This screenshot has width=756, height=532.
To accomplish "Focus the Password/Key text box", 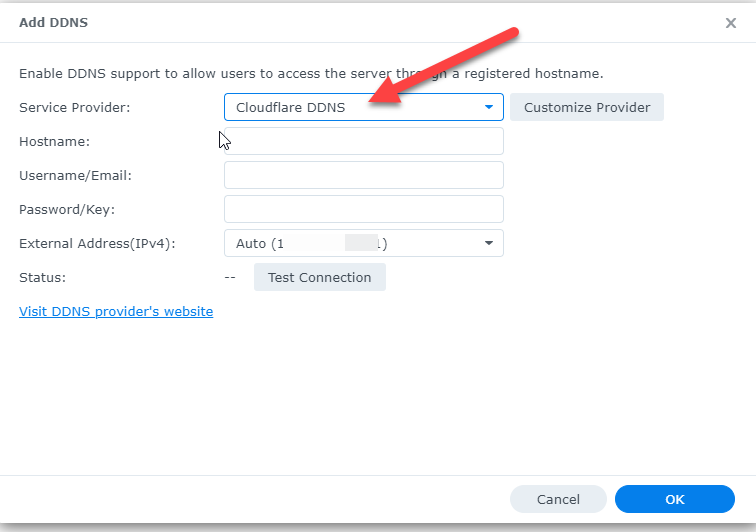I will point(364,209).
